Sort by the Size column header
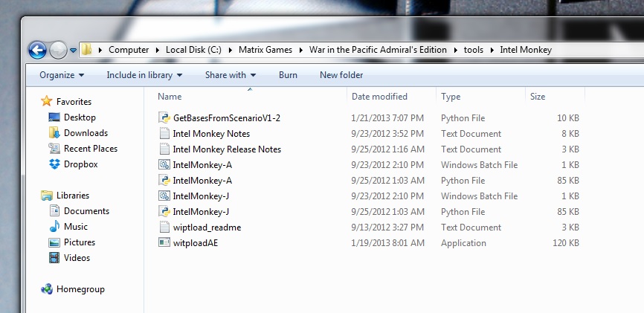Screen dimensions: 644x313 [555, 97]
